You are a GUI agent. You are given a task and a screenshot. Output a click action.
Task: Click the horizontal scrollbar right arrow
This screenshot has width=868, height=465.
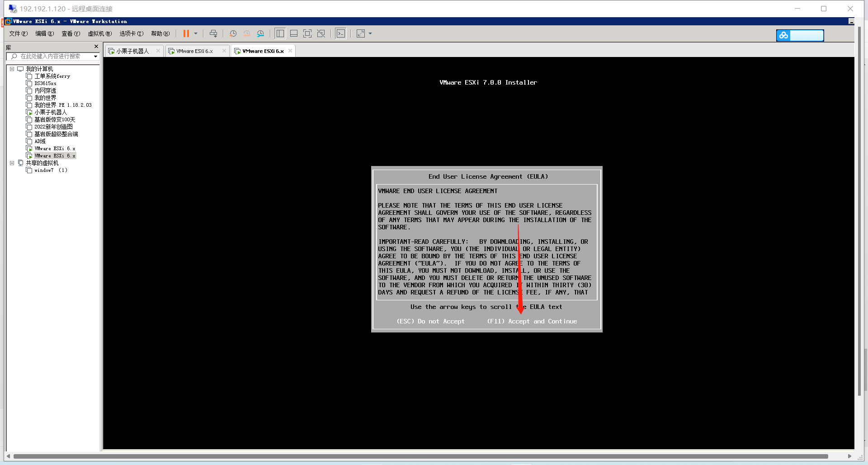849,456
